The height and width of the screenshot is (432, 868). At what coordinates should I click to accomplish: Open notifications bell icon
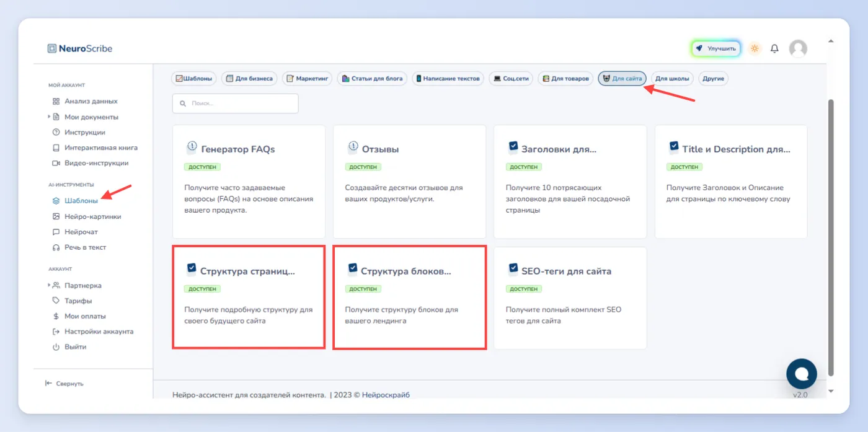point(774,48)
